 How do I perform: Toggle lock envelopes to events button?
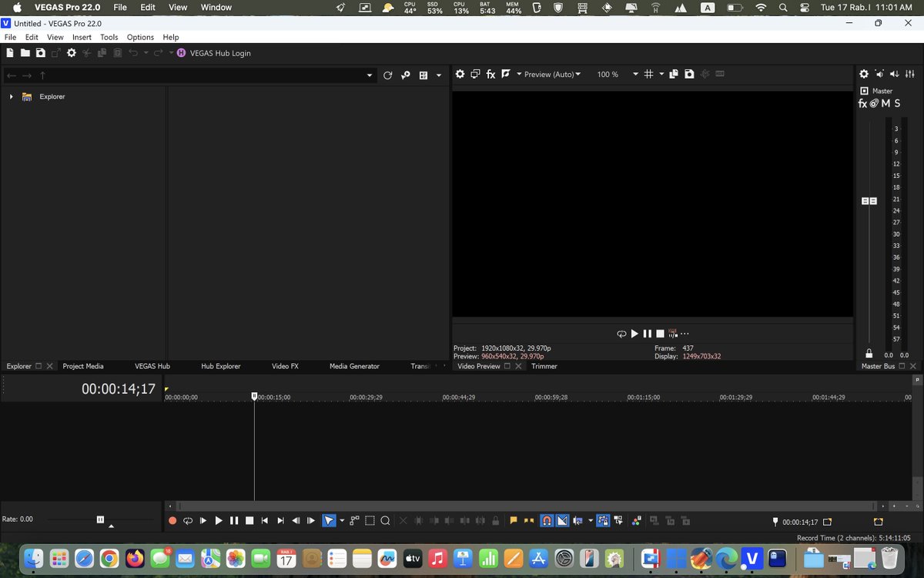603,521
